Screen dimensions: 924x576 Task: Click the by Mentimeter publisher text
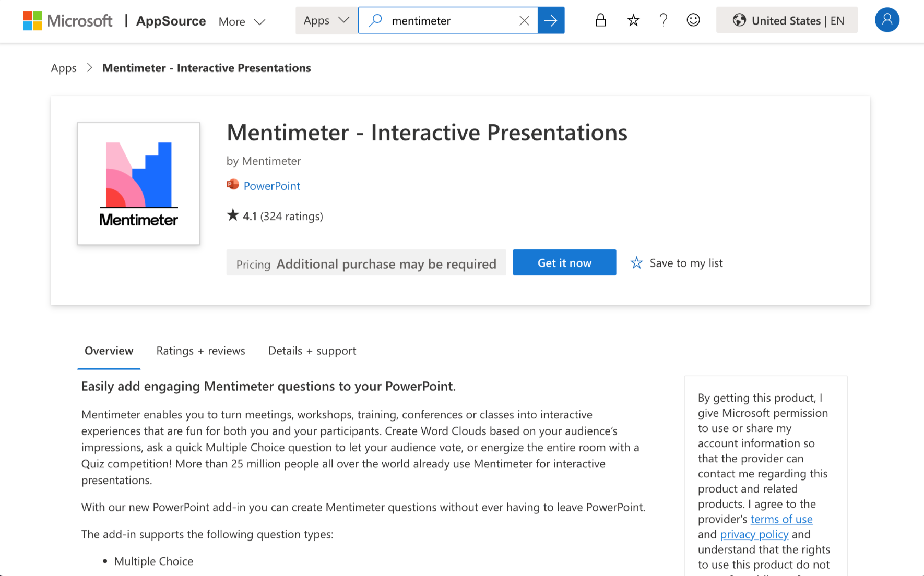(x=264, y=161)
